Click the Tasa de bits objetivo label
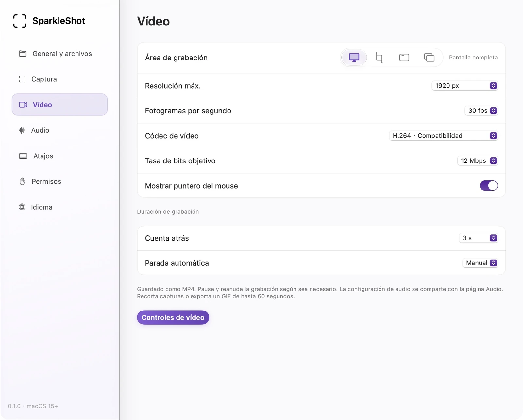This screenshot has width=523, height=420. click(180, 161)
